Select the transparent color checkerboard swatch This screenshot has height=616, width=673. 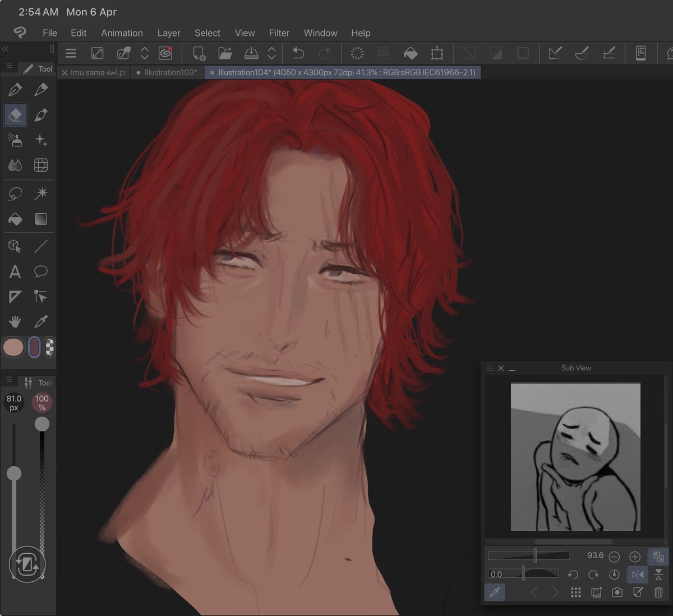click(x=50, y=348)
